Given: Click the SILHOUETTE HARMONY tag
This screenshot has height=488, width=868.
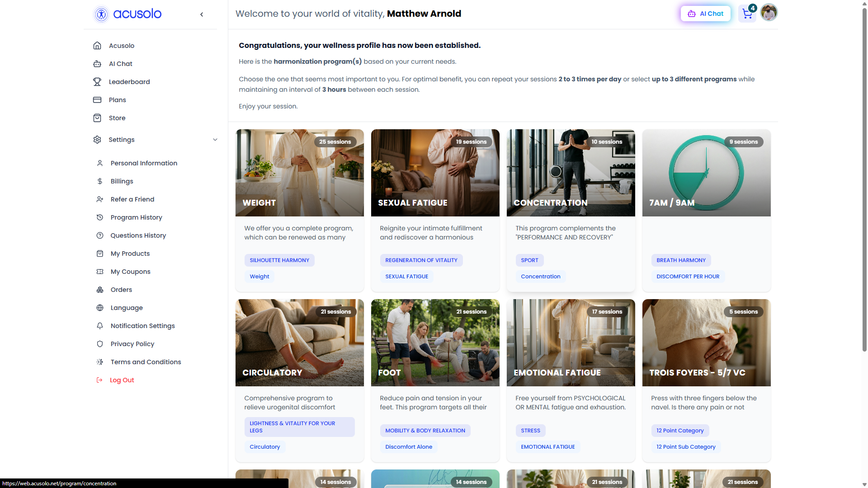Looking at the screenshot, I should (x=279, y=260).
